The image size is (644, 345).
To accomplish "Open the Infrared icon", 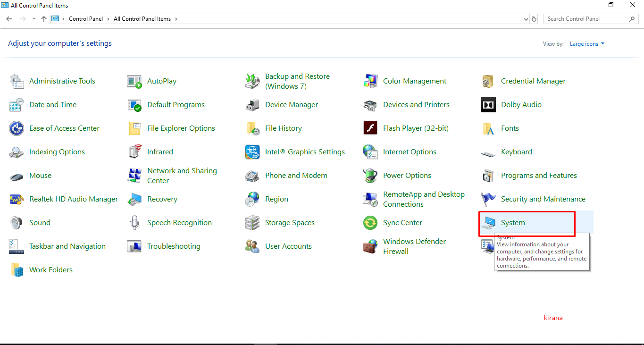I will [x=134, y=152].
